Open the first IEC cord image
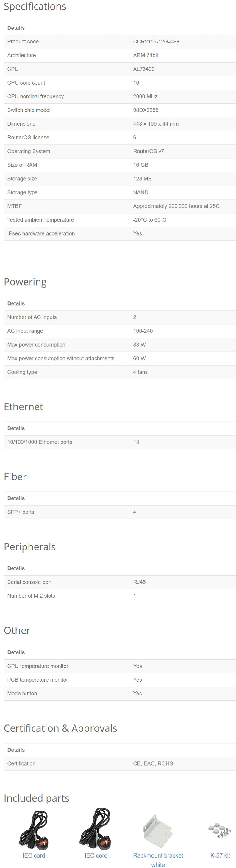This screenshot has height=868, width=236. [34, 829]
